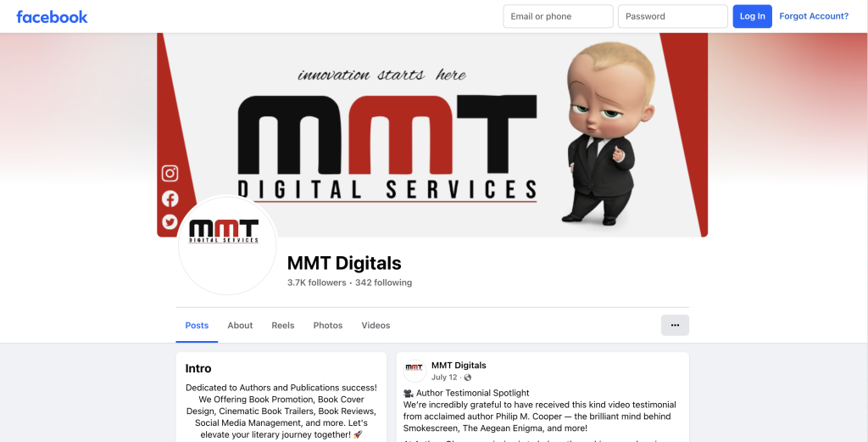Click the Facebook icon on cover banner
Viewport: 868px width, 442px height.
(x=170, y=199)
